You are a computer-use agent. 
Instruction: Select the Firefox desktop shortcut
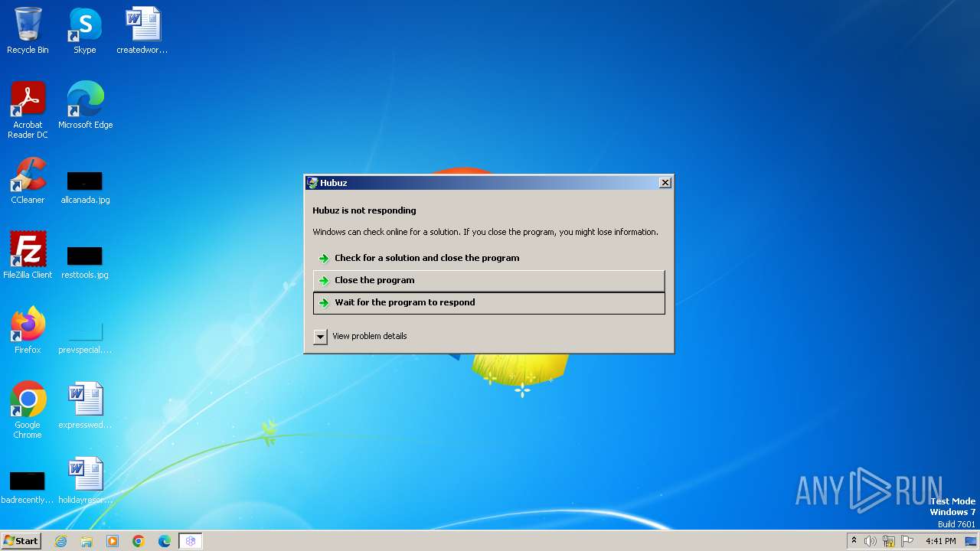pyautogui.click(x=28, y=331)
